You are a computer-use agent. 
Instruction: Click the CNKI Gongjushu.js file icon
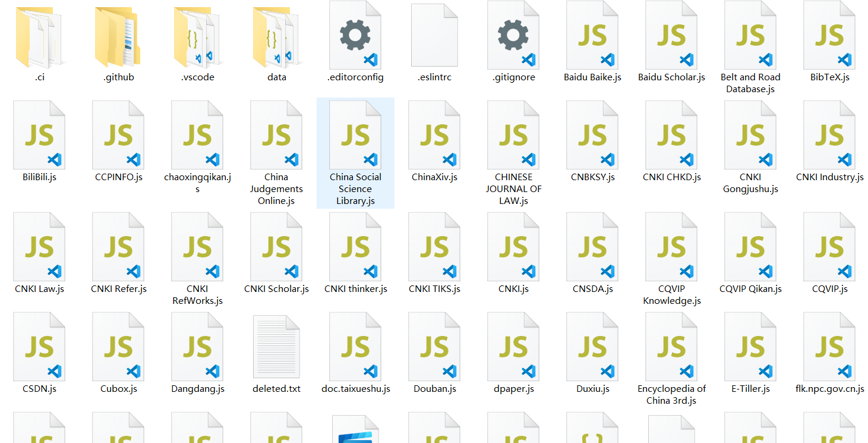(x=750, y=134)
